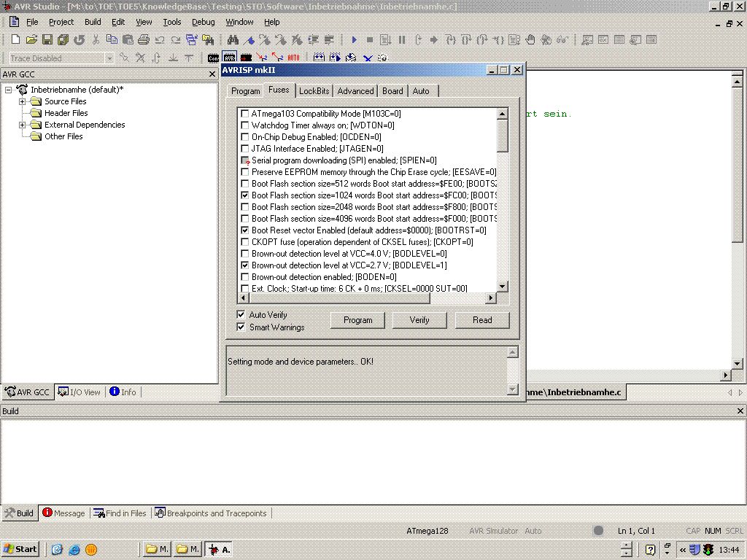Click the blue X clean icon in toolbar

368,58
